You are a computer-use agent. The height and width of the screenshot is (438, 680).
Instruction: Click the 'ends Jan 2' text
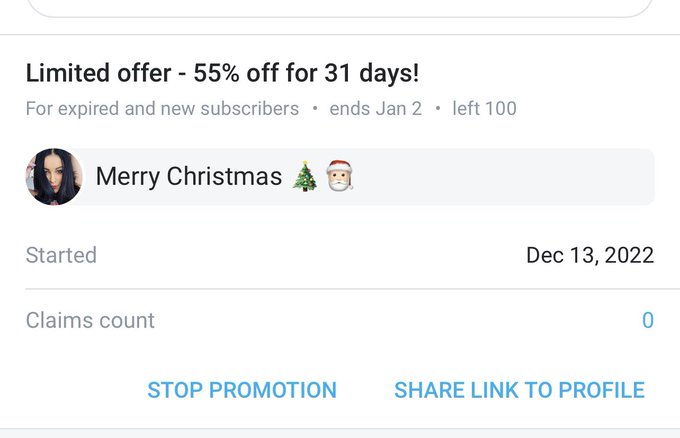pos(376,108)
